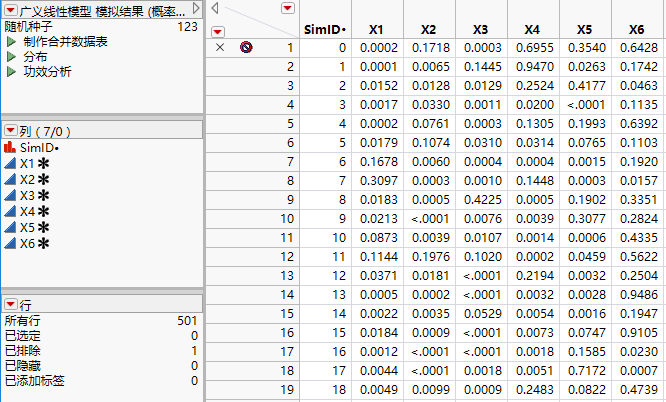
Task: Open the table red triangle menu beside 广义线性模型
Action: coord(11,9)
